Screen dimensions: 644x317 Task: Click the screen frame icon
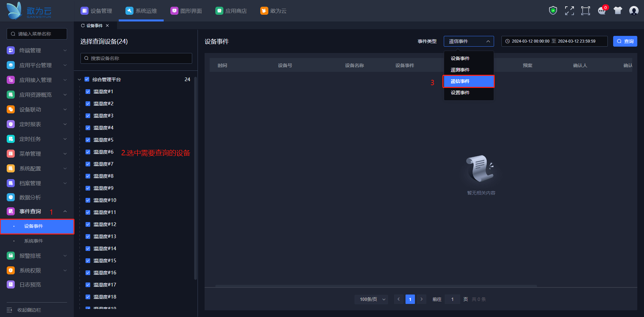pyautogui.click(x=586, y=11)
